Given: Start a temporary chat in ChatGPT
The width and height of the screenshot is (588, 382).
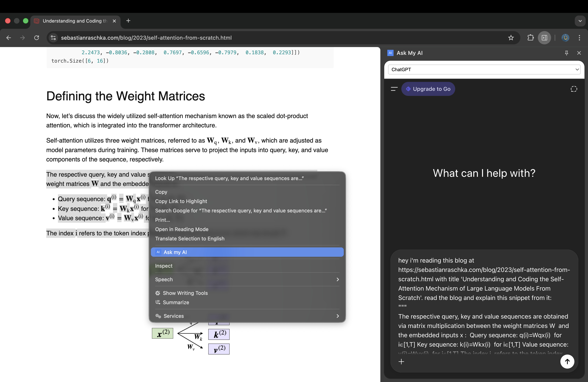Looking at the screenshot, I should [574, 89].
